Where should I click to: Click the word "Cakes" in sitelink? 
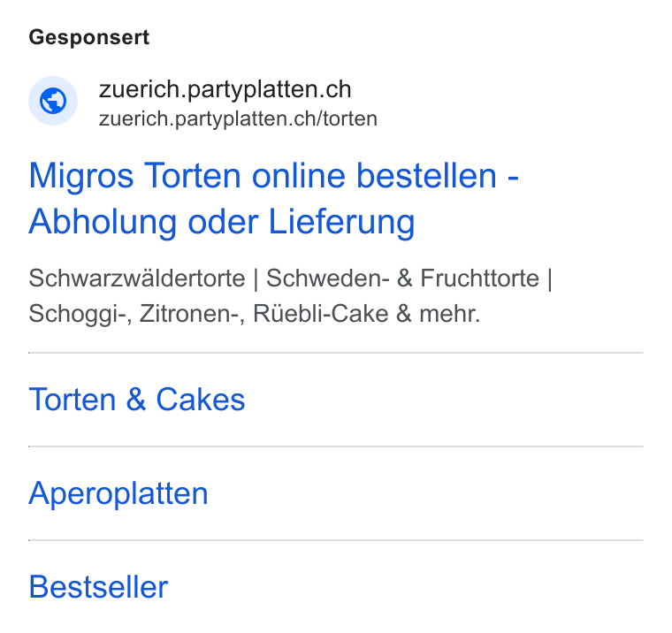(200, 400)
